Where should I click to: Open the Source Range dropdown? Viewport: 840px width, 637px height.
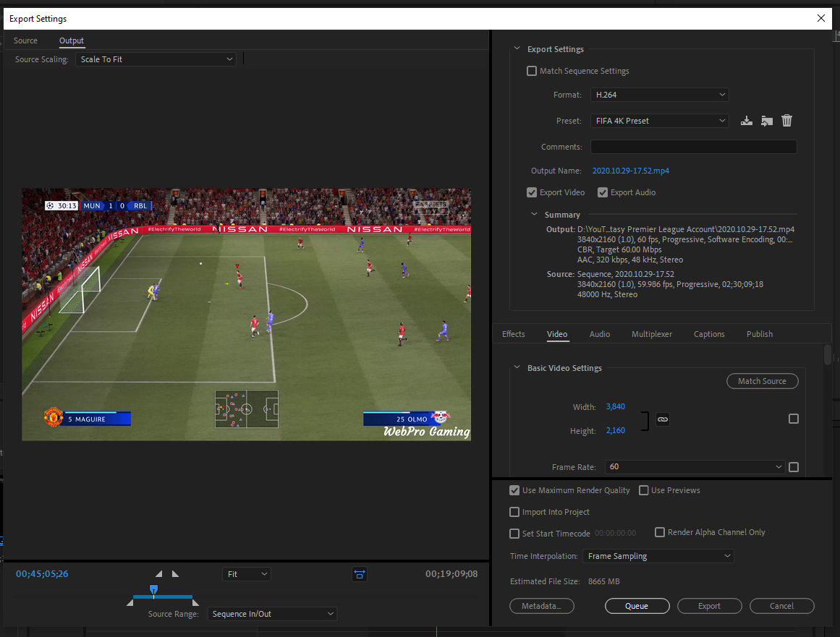click(x=272, y=614)
